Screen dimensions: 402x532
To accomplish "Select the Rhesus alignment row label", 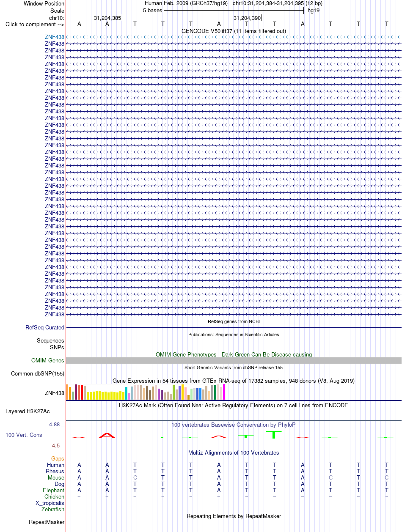I will pos(55,471).
